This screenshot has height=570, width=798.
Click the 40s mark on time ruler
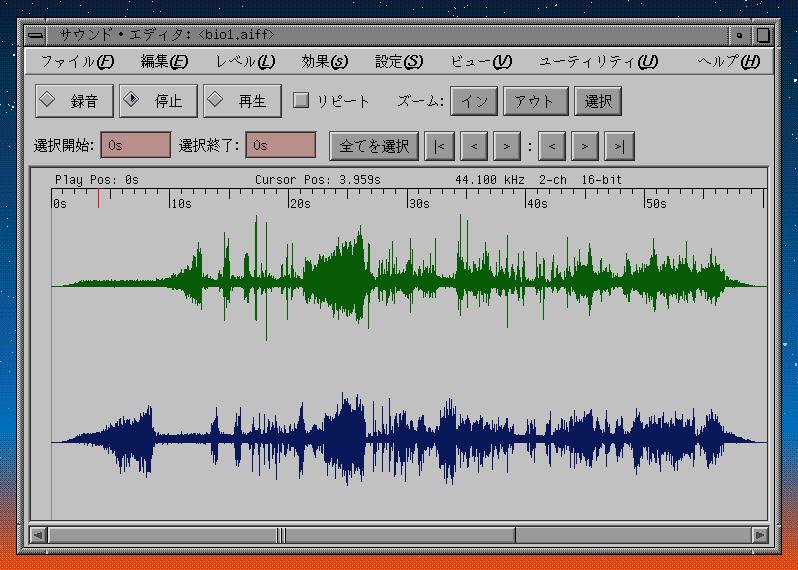tap(537, 204)
